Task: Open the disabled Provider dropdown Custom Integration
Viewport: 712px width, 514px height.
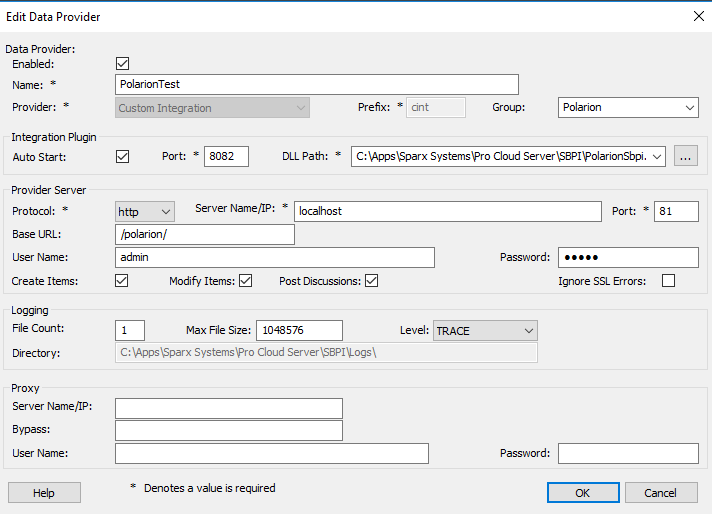Action: click(x=213, y=108)
